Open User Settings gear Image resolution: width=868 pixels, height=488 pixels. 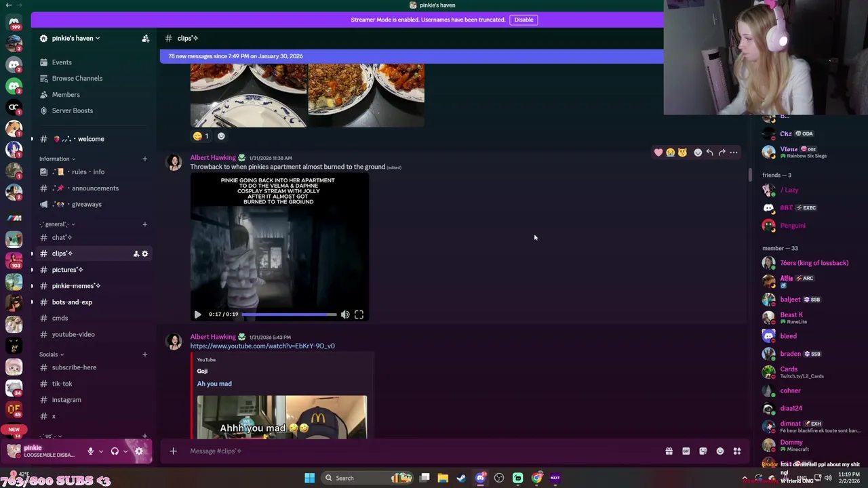coord(139,451)
